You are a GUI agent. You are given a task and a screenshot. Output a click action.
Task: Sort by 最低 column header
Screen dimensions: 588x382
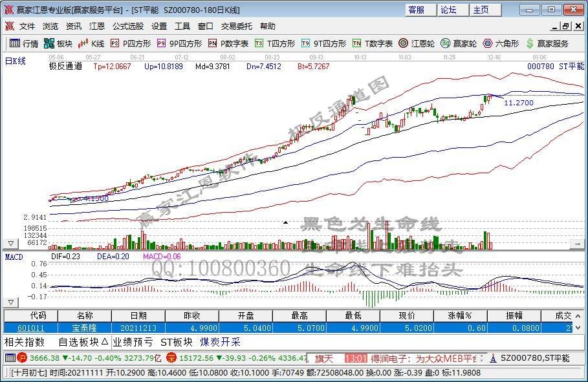tap(353, 315)
